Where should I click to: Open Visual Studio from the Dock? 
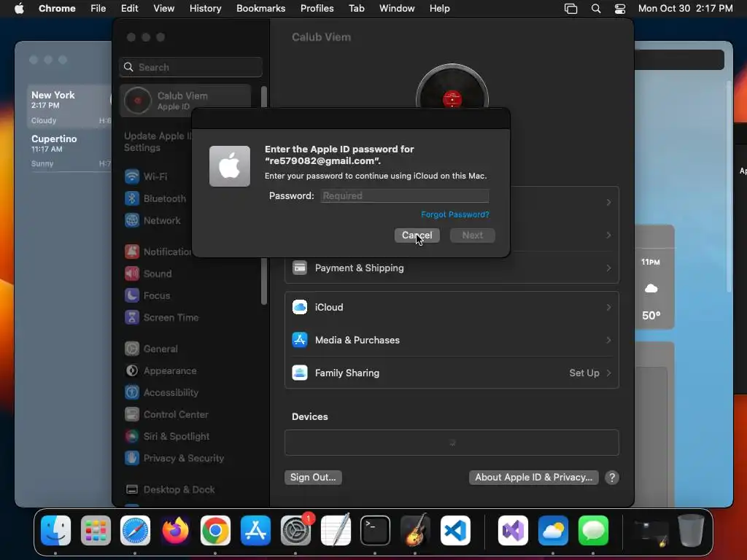[513, 531]
